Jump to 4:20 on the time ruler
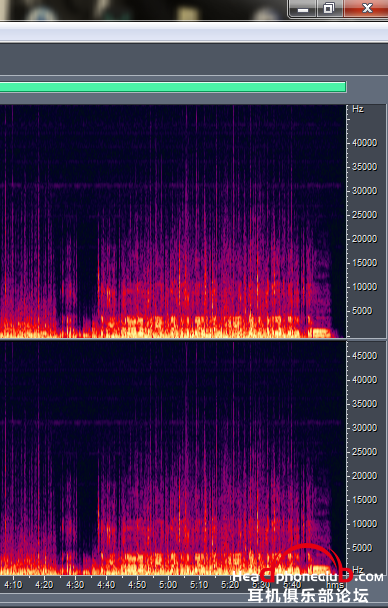This screenshot has height=608, width=388. pyautogui.click(x=44, y=585)
